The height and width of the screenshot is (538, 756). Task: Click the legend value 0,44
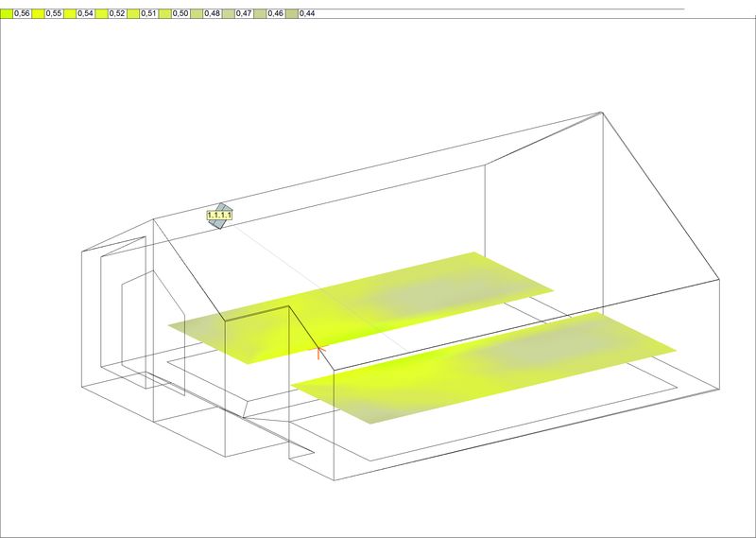click(307, 13)
